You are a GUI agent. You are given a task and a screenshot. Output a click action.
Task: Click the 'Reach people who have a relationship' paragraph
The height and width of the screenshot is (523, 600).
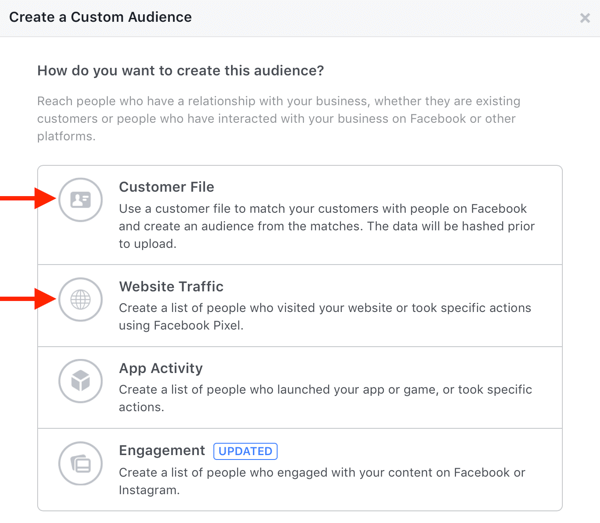[x=279, y=119]
